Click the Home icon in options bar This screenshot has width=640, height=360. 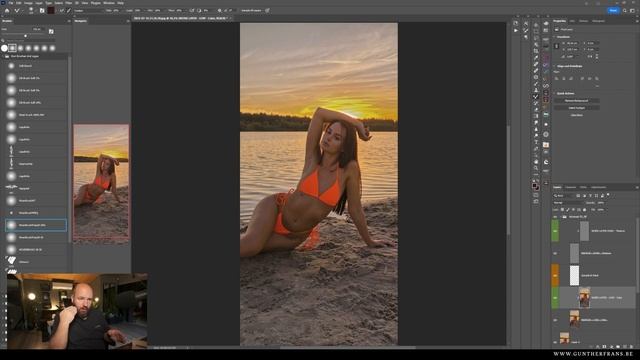click(x=7, y=11)
